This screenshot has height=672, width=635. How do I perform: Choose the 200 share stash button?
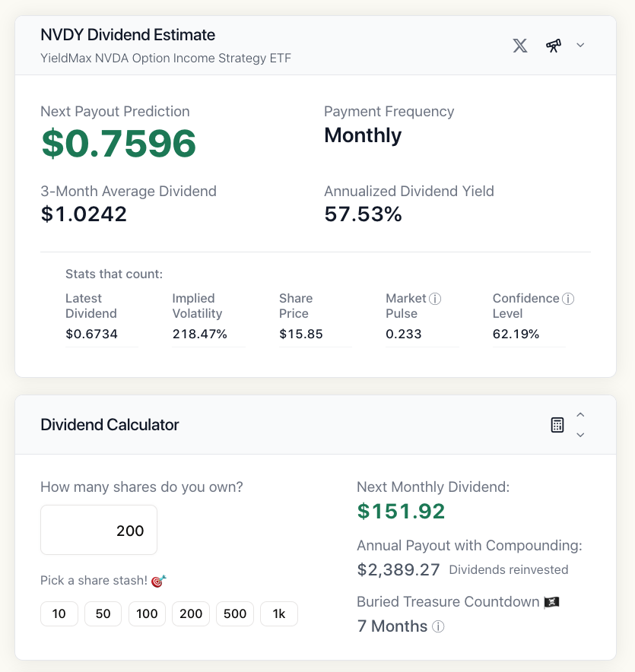[x=191, y=613]
